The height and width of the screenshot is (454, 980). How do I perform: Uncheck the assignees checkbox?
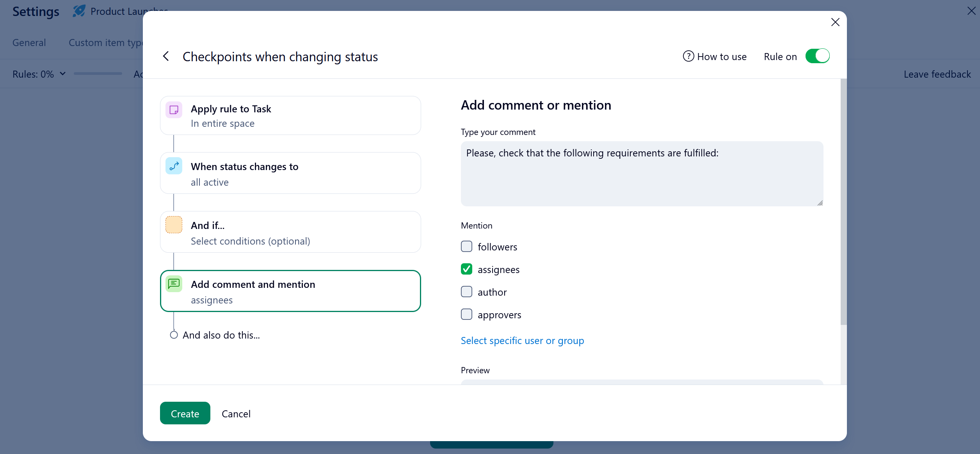466,269
